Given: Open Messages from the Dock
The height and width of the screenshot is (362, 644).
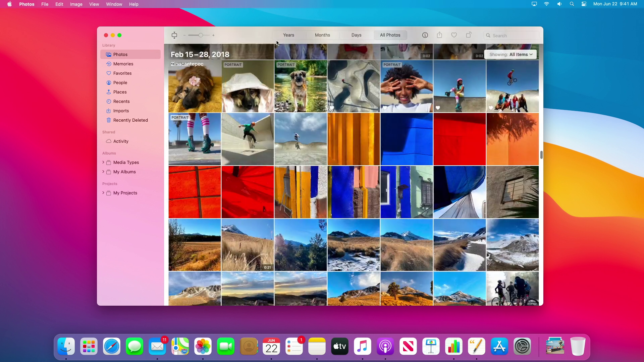Looking at the screenshot, I should pos(135,346).
